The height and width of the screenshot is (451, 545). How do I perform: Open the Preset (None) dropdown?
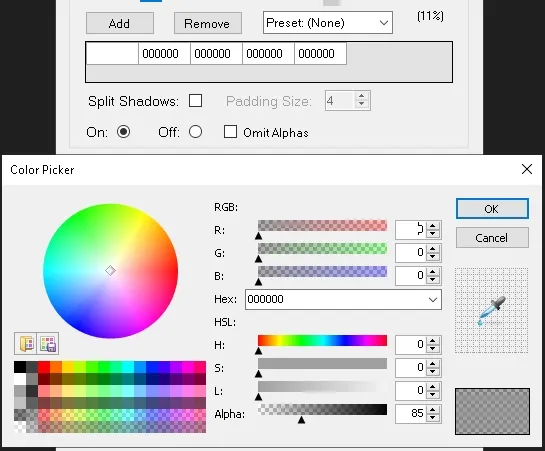(328, 23)
